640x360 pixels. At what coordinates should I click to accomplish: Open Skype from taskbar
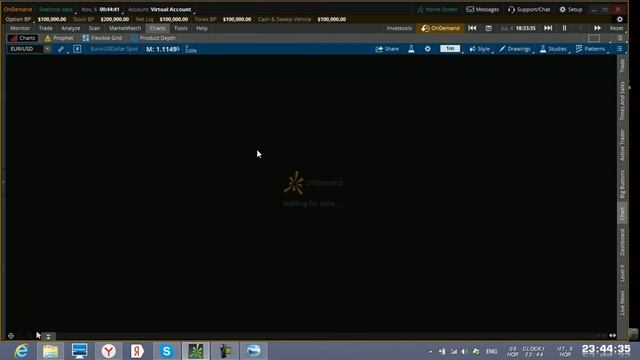[x=167, y=351]
